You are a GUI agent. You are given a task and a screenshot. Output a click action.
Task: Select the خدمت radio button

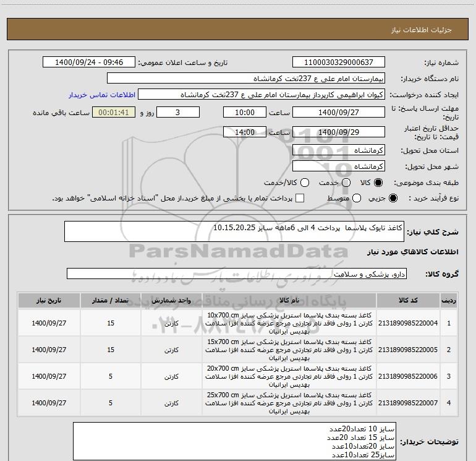pos(346,183)
